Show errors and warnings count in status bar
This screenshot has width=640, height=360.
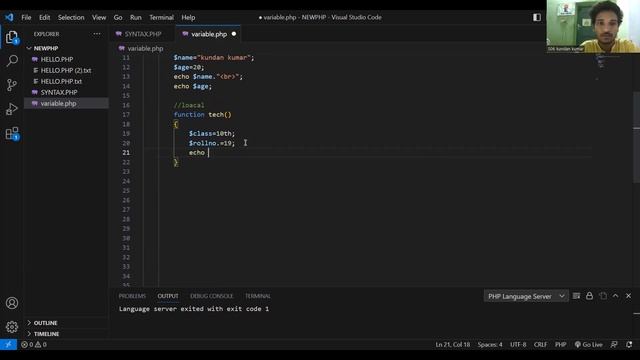click(34, 344)
